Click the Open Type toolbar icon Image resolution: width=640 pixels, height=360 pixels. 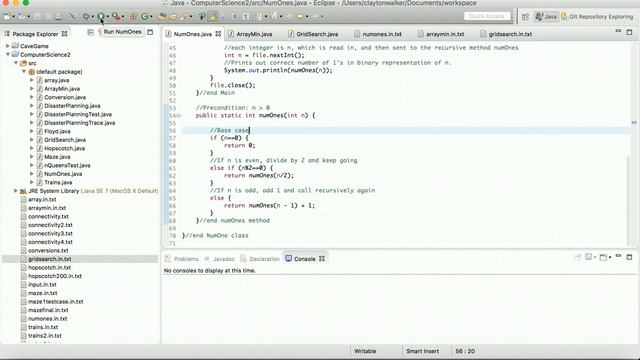pyautogui.click(x=162, y=16)
